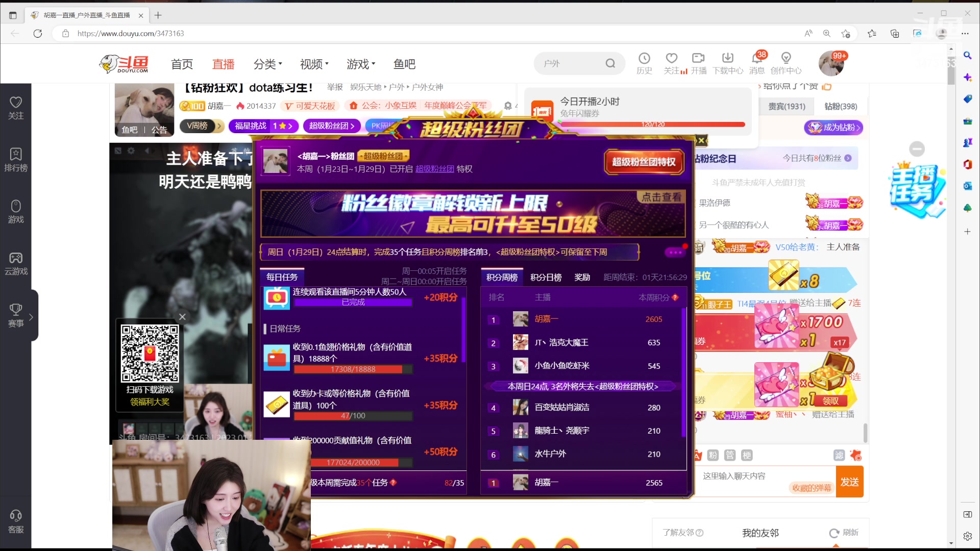This screenshot has height=551, width=980.
Task: Go to 直播 live tab
Action: (x=224, y=64)
